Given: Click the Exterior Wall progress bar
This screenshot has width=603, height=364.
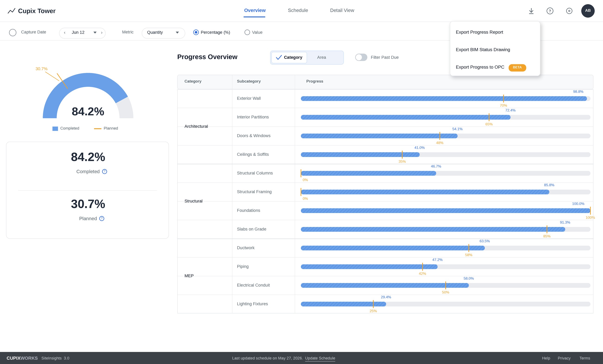Looking at the screenshot, I should (x=445, y=99).
